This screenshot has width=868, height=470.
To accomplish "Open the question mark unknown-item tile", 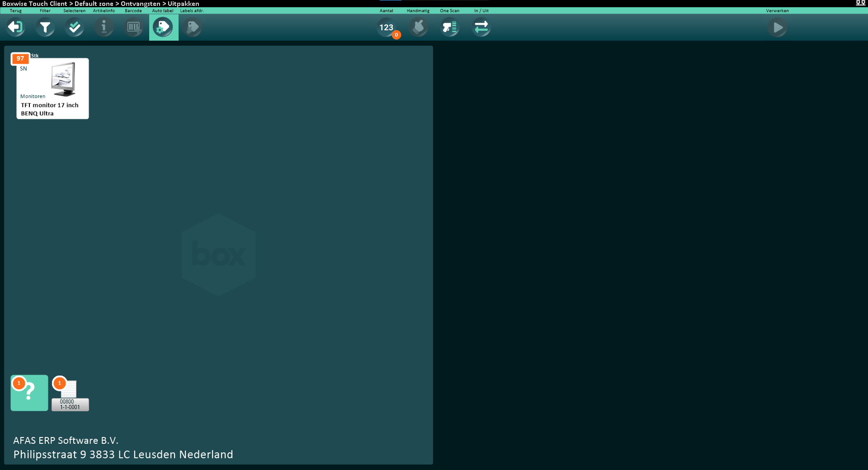I will [x=29, y=393].
